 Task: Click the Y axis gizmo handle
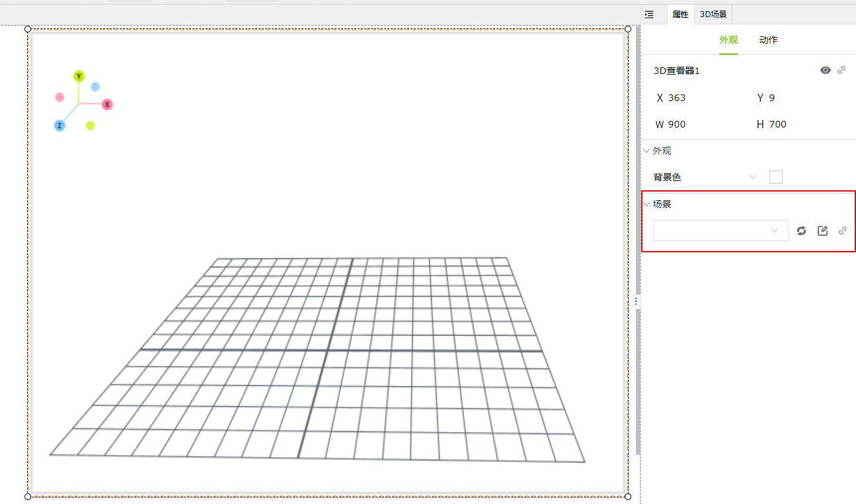[x=79, y=77]
